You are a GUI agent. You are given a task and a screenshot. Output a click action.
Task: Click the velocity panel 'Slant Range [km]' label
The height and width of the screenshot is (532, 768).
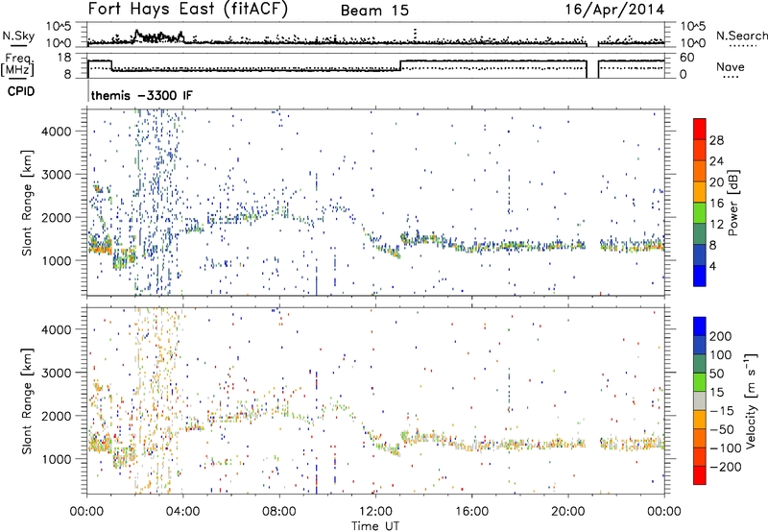point(28,400)
